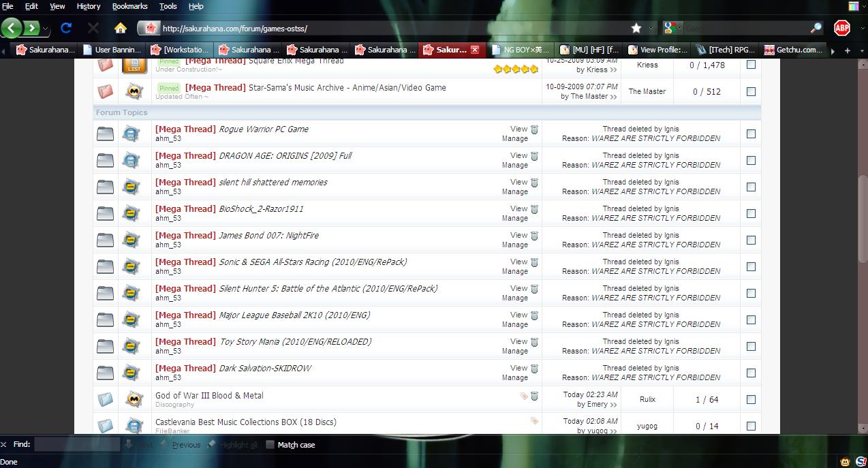Open Star-Sama's Music Archive thread link
868x468 pixels.
(x=347, y=87)
